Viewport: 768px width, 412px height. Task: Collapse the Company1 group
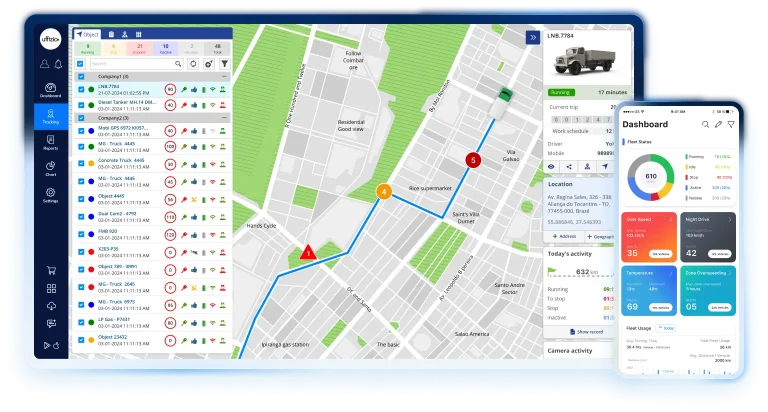224,76
